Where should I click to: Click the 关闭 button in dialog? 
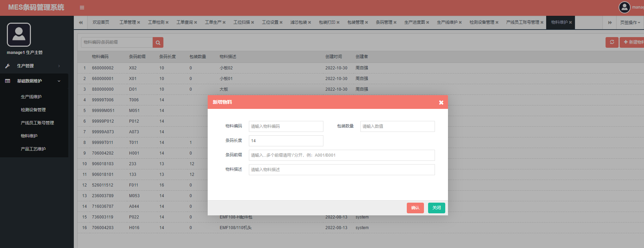437,208
